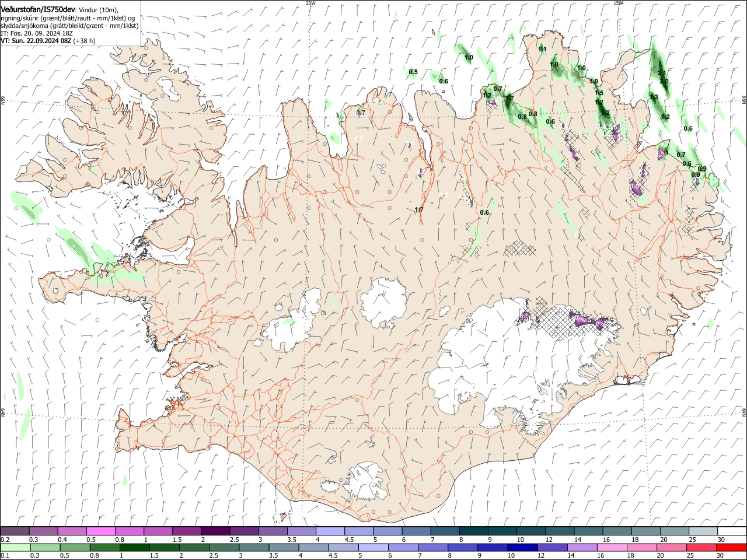Image resolution: width=747 pixels, height=560 pixels.
Task: Pick the bright pink top-row swatch starting at 0.5
Action: click(101, 531)
